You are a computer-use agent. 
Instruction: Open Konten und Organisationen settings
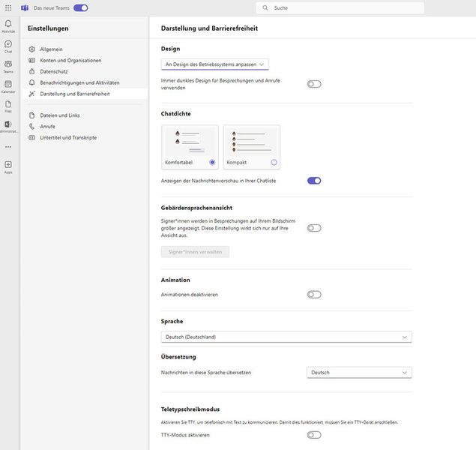click(85, 61)
